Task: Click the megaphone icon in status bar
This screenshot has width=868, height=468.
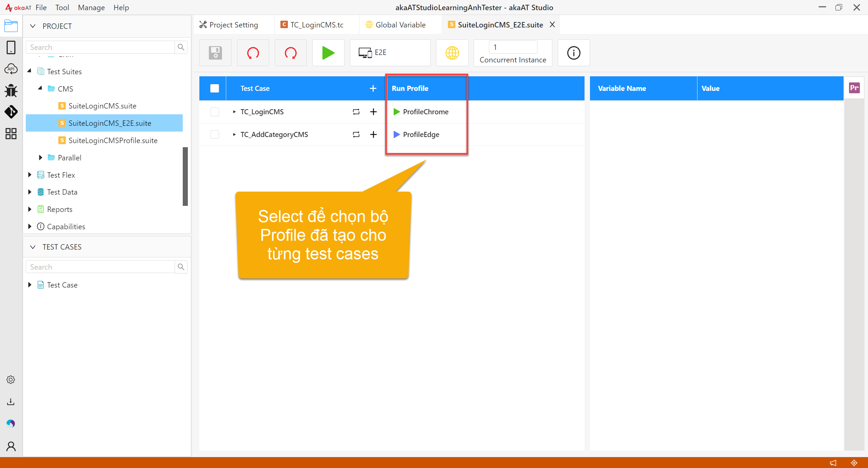Action: point(833,463)
